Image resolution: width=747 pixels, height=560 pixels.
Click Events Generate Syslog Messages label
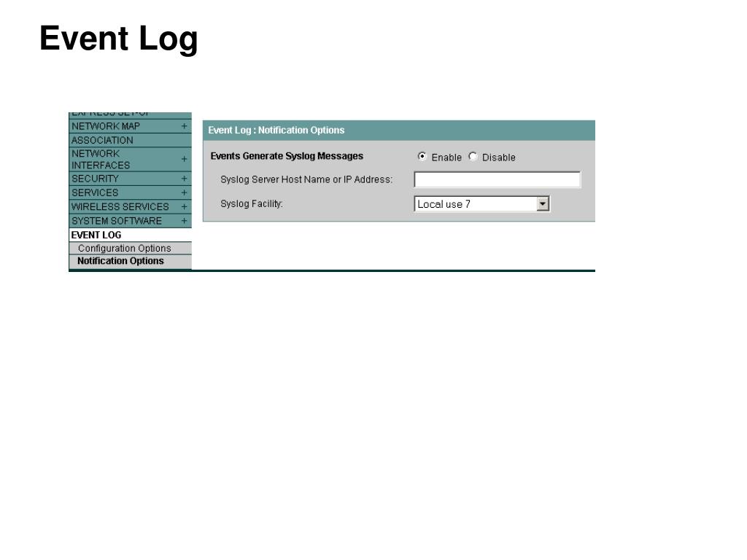point(287,156)
